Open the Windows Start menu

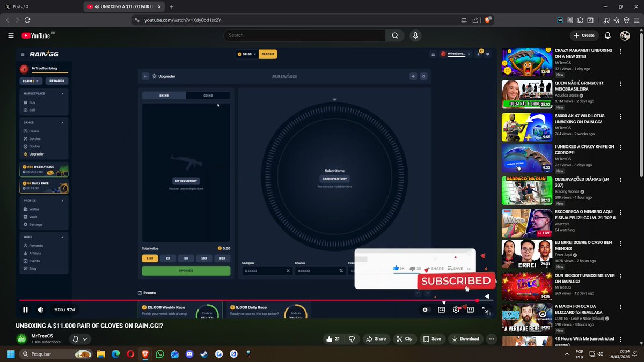[x=10, y=354]
